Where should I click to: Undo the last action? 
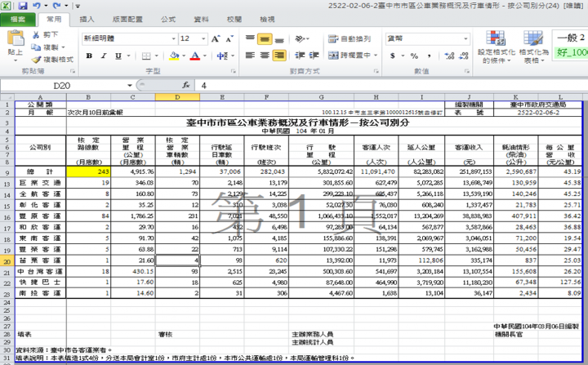(x=37, y=6)
